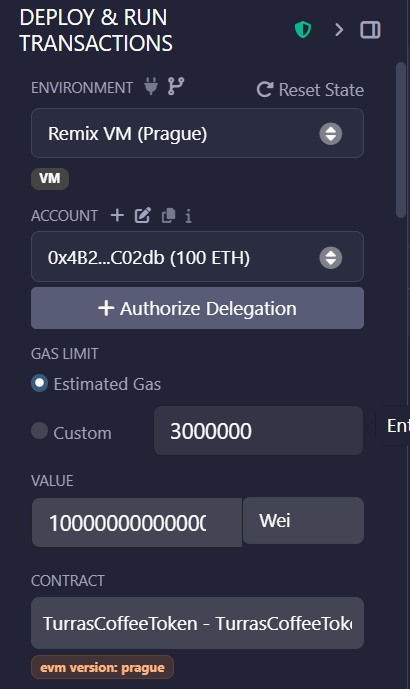Click the right chevron arrow in header
The height and width of the screenshot is (689, 410).
click(339, 30)
